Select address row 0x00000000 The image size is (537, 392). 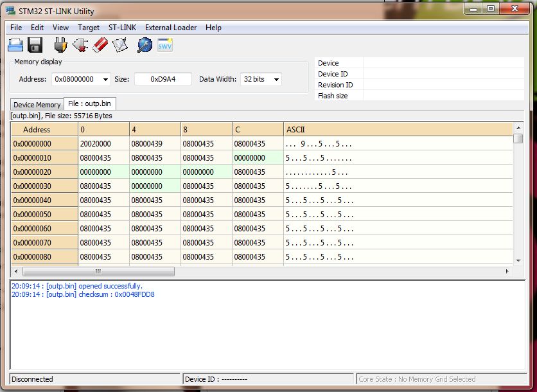point(44,143)
